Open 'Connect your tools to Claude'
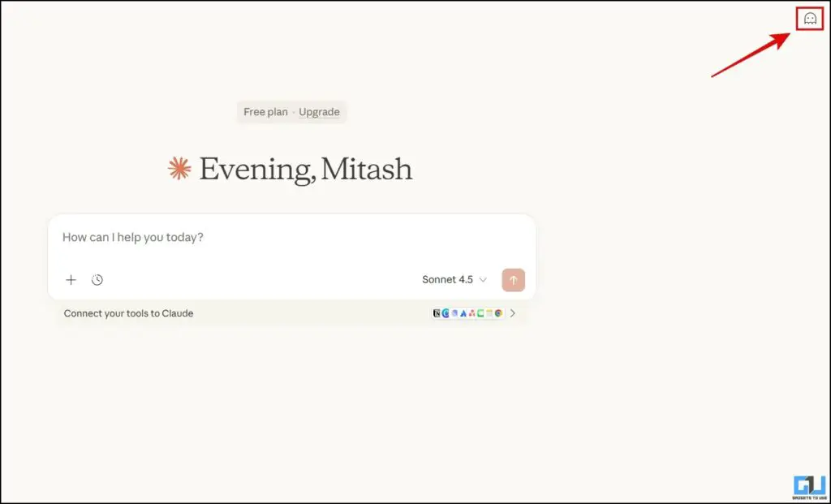Viewport: 831px width, 504px height. (x=128, y=312)
